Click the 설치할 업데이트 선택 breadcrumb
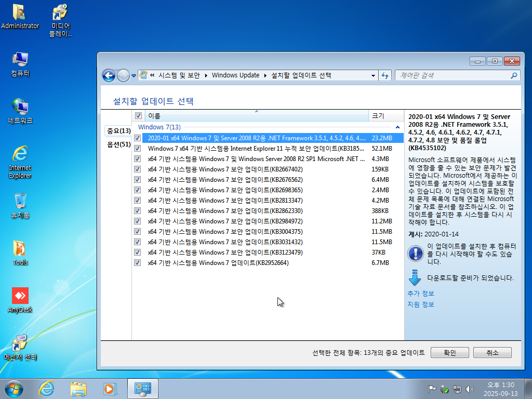The image size is (532, 399). pos(301,75)
